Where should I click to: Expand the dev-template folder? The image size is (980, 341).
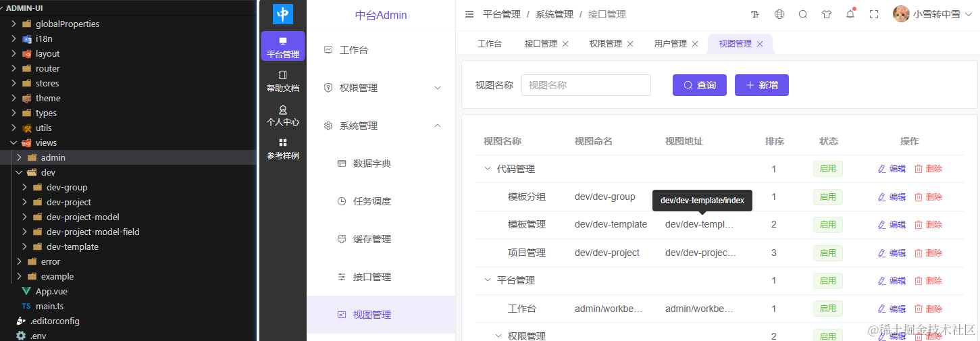pyautogui.click(x=26, y=246)
